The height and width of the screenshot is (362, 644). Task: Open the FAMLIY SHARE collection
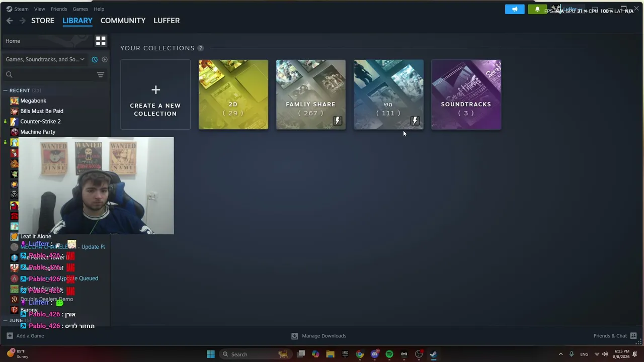click(x=311, y=95)
